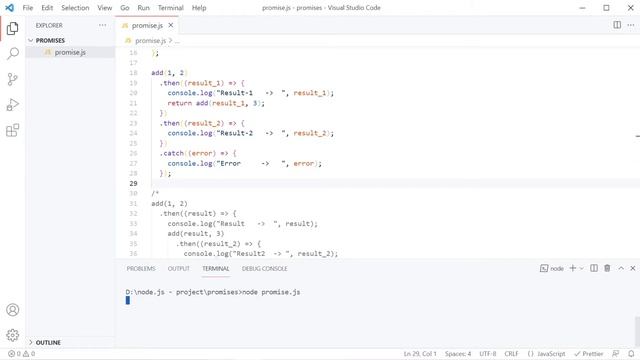Switch to the Debug Console tab
Screen dimensions: 640x360
click(264, 269)
